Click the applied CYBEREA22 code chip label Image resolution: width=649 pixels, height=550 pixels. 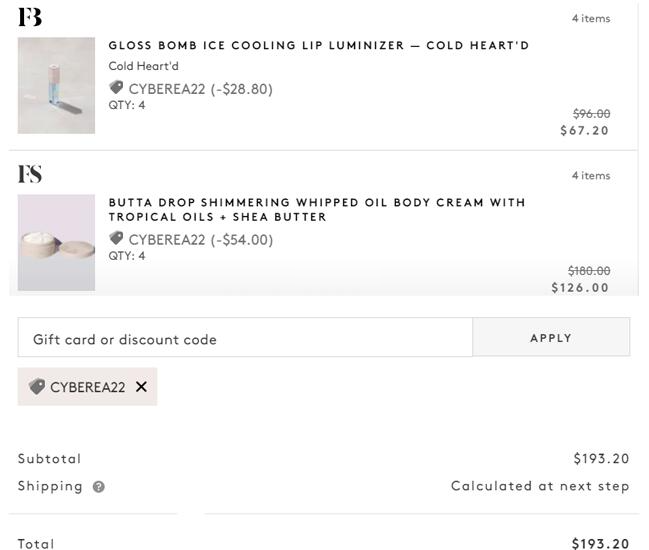(x=88, y=387)
